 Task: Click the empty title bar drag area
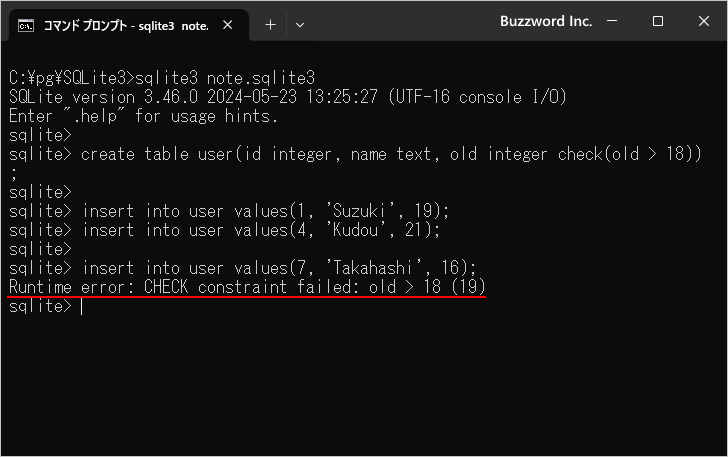pyautogui.click(x=400, y=22)
